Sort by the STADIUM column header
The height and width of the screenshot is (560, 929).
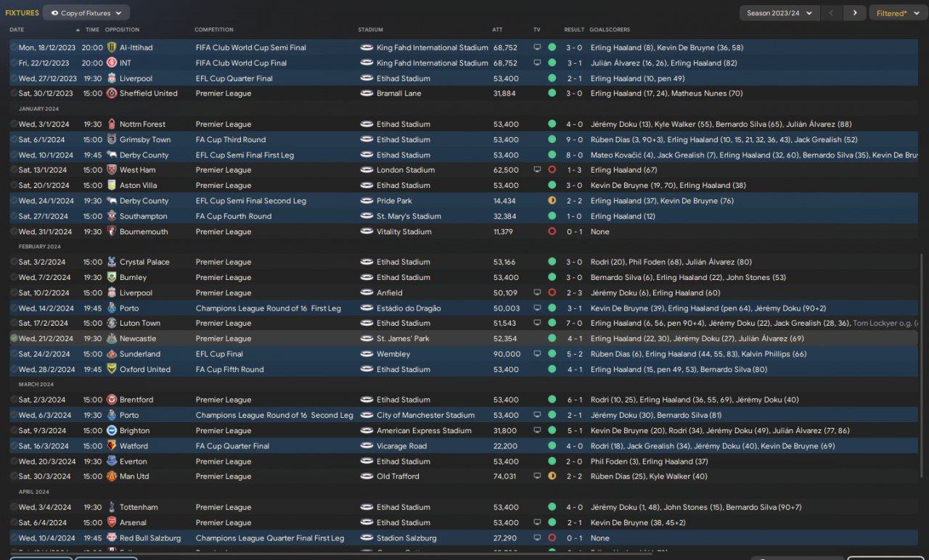[x=371, y=30]
